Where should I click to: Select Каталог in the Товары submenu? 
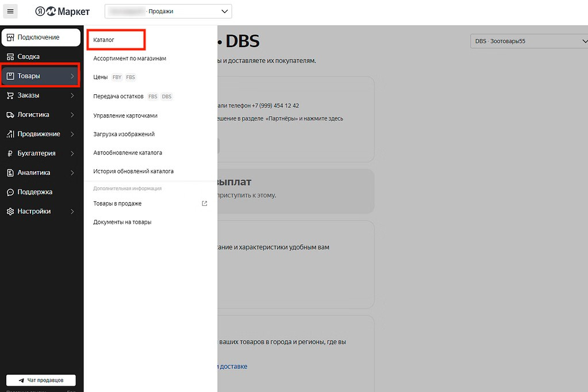tap(104, 40)
